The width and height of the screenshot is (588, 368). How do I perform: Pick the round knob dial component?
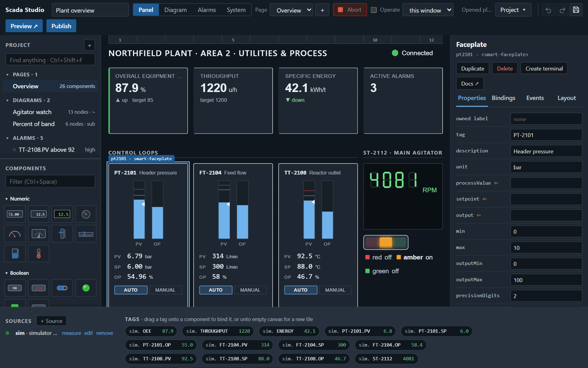click(86, 214)
